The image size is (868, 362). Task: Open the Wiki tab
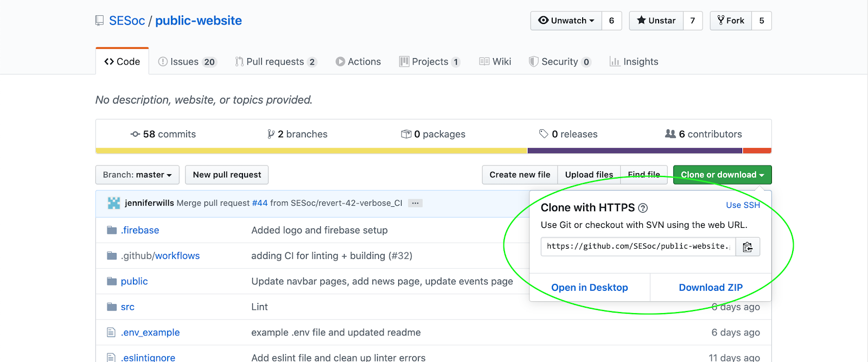[x=495, y=62]
